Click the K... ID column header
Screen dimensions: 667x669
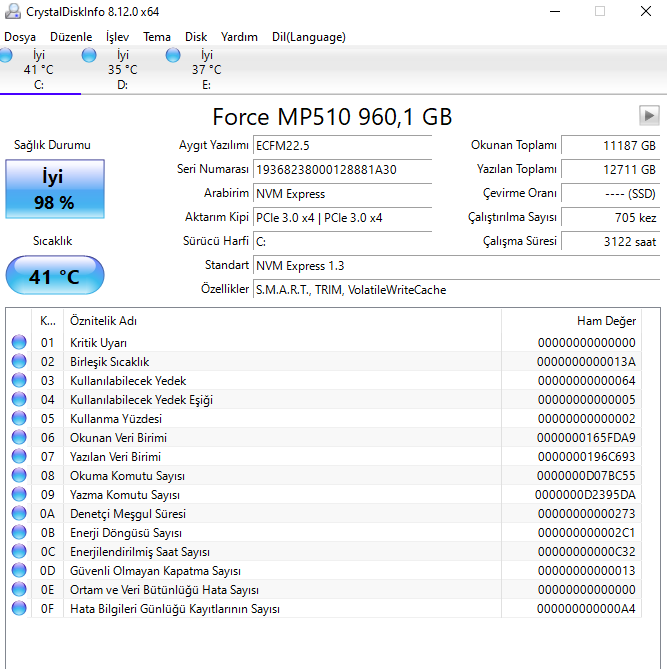[x=47, y=321]
